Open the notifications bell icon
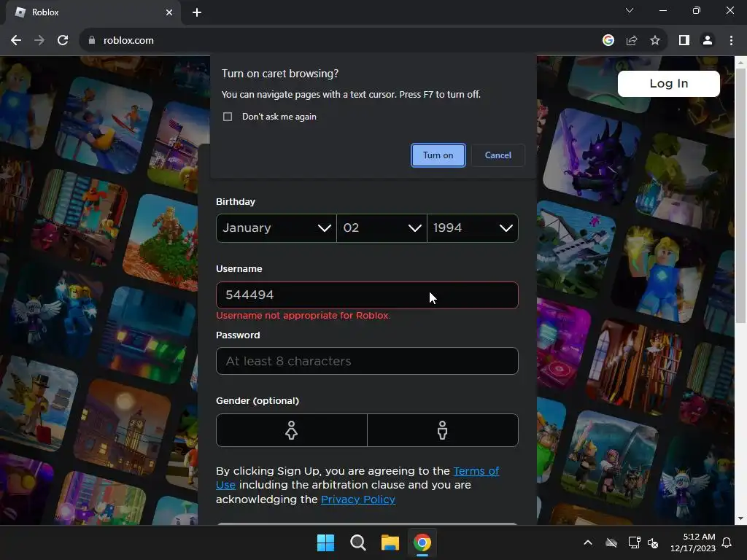Screen dimensions: 747x560 tap(727, 542)
